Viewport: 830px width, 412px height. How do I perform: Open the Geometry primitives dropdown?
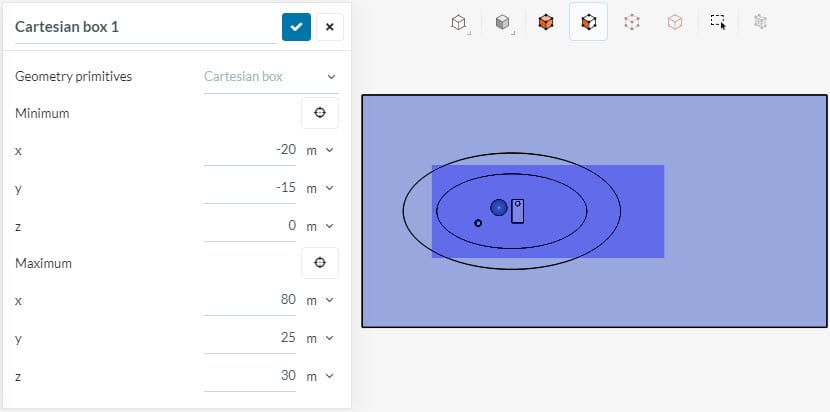click(270, 76)
